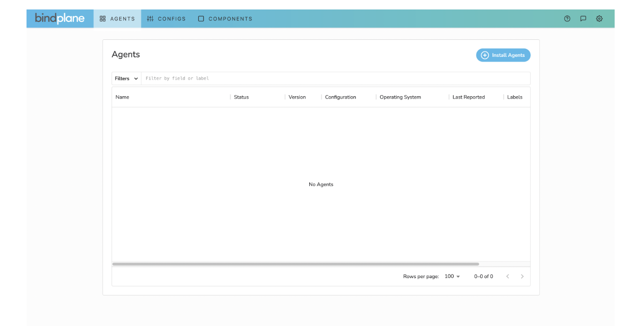Sort by the Operating System column header

400,97
